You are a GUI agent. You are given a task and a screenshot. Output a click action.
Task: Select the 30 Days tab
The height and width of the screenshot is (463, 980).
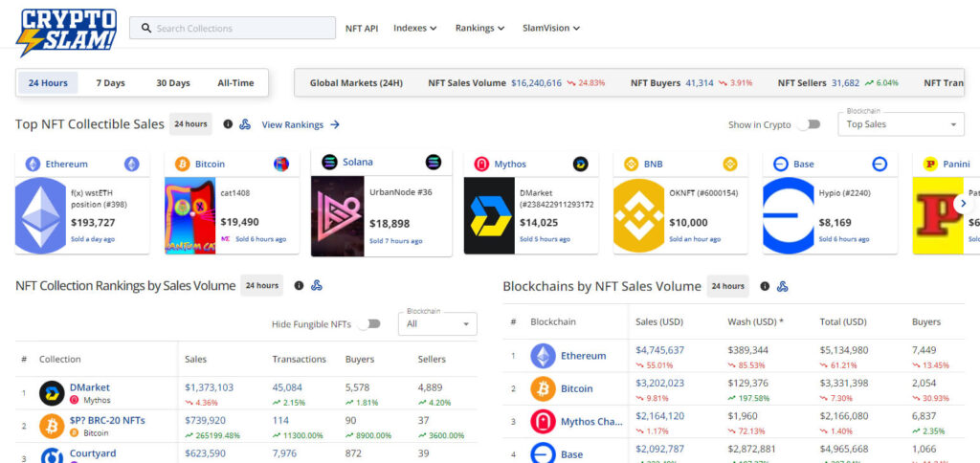click(173, 83)
